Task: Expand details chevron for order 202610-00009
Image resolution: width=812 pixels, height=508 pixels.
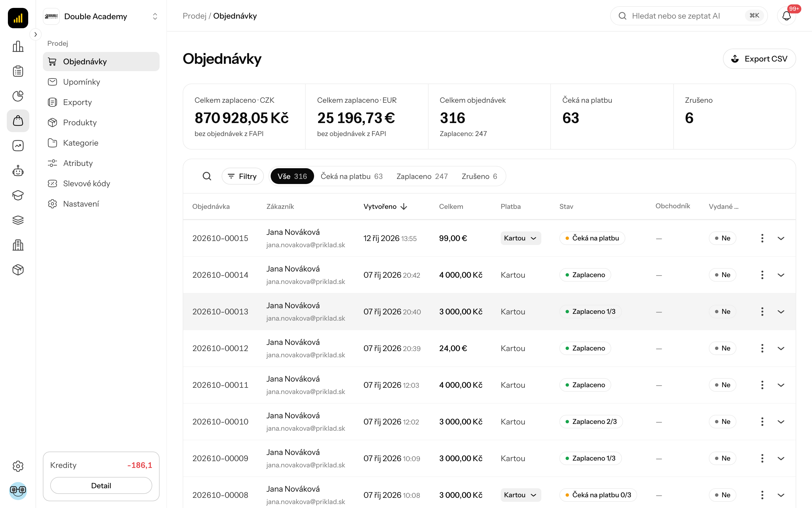Action: click(x=781, y=458)
